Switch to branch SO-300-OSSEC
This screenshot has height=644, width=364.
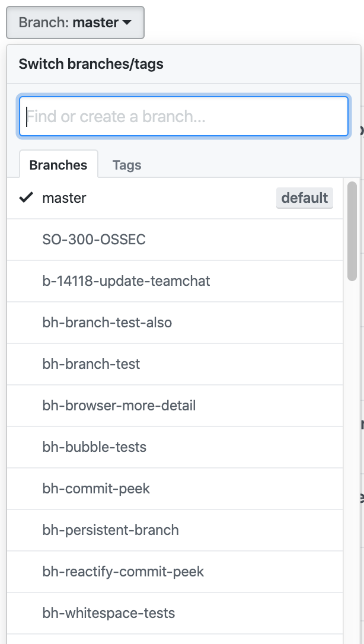pos(94,240)
